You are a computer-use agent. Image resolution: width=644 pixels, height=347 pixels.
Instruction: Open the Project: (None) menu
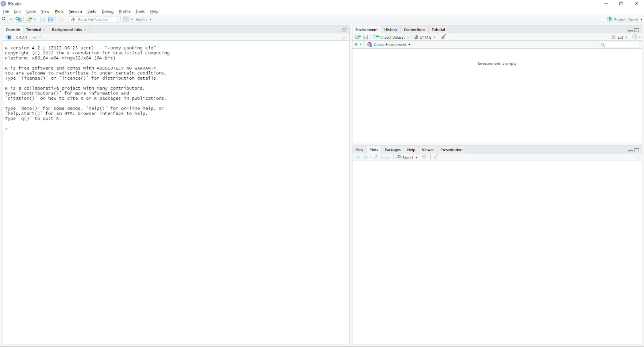pyautogui.click(x=625, y=19)
